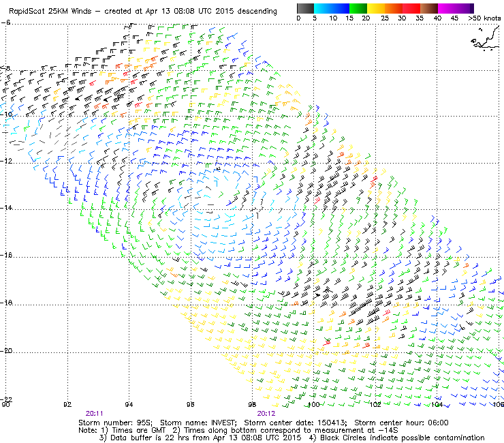The height and width of the screenshot is (443, 504).
Task: Click the 'Storm name: INVEST' text
Action: (x=198, y=423)
